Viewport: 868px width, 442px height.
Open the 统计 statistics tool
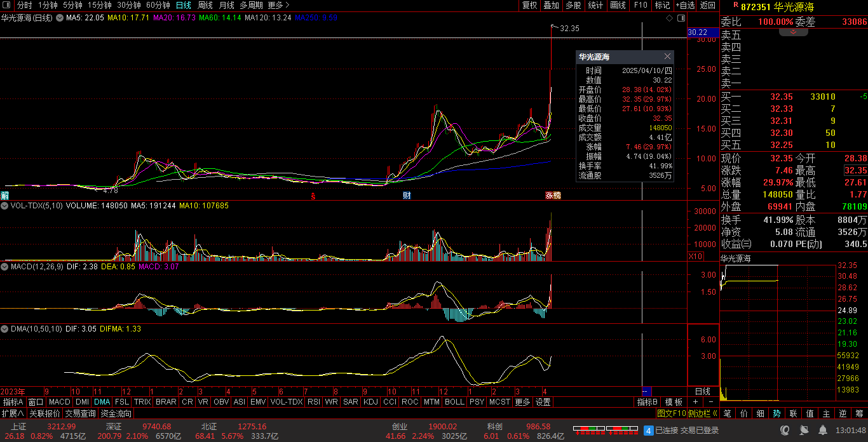[596, 5]
